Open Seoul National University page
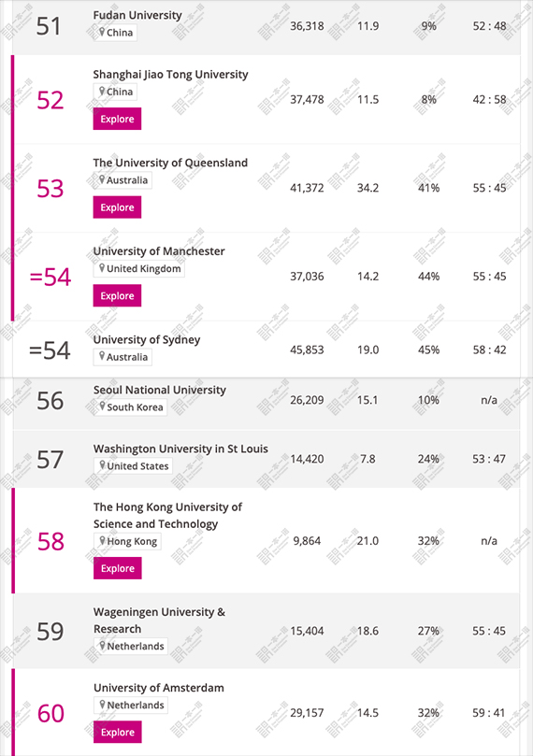This screenshot has width=533, height=756. click(160, 390)
